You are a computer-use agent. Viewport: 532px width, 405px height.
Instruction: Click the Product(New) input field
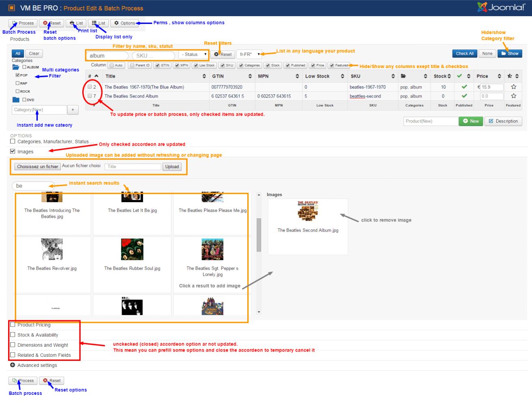click(431, 121)
